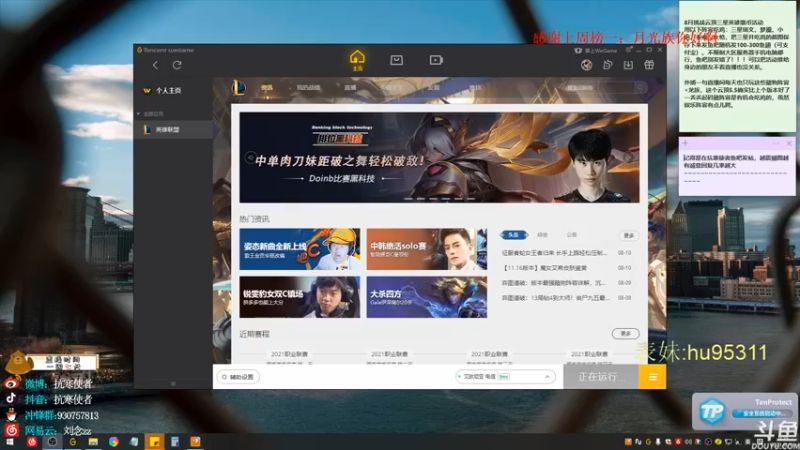Open the news headline dated 08-08
This screenshot has width=800, height=450.
555,297
